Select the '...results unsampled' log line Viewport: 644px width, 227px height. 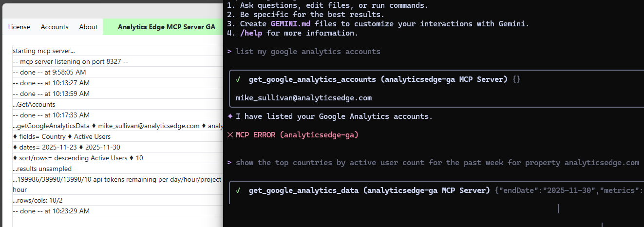tap(42, 169)
